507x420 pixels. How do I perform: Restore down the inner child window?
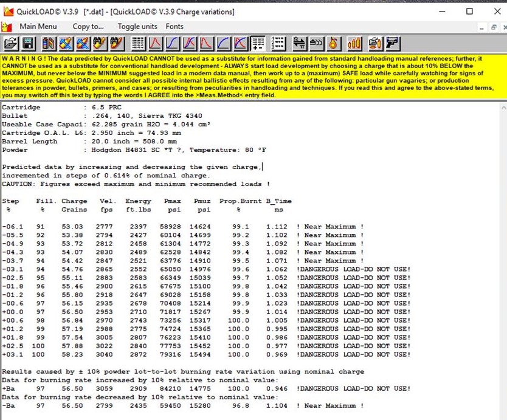(494, 28)
